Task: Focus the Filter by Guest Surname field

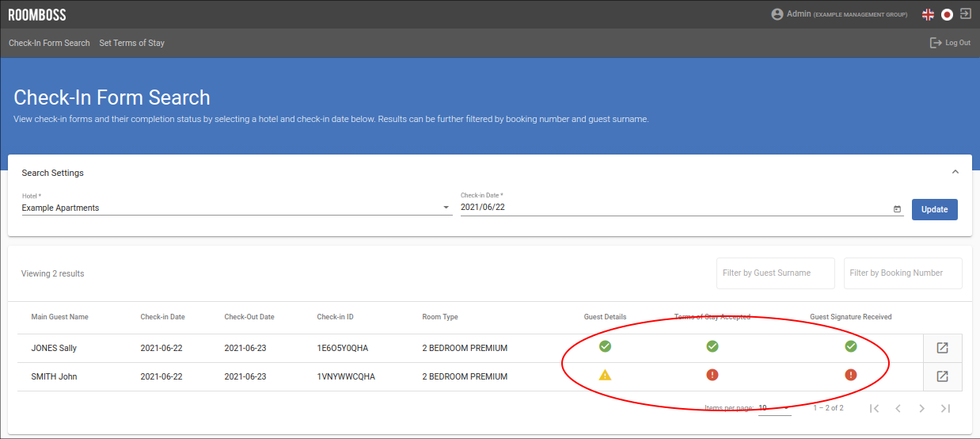Action: (775, 273)
